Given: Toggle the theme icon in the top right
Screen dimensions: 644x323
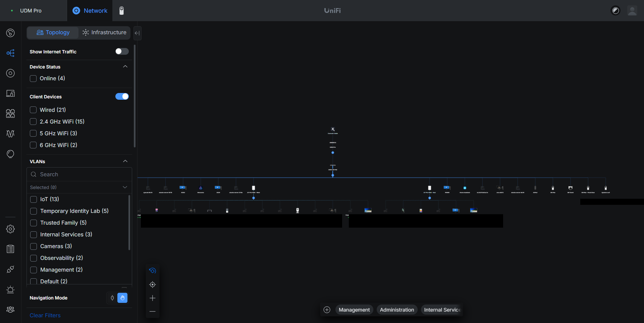Looking at the screenshot, I should pyautogui.click(x=615, y=11).
